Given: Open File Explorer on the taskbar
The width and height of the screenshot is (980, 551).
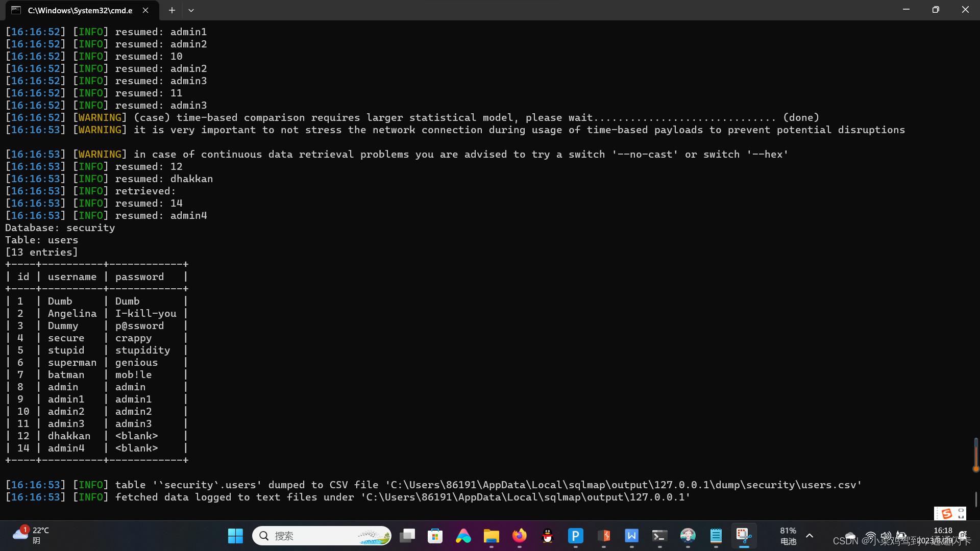Looking at the screenshot, I should pyautogui.click(x=491, y=536).
